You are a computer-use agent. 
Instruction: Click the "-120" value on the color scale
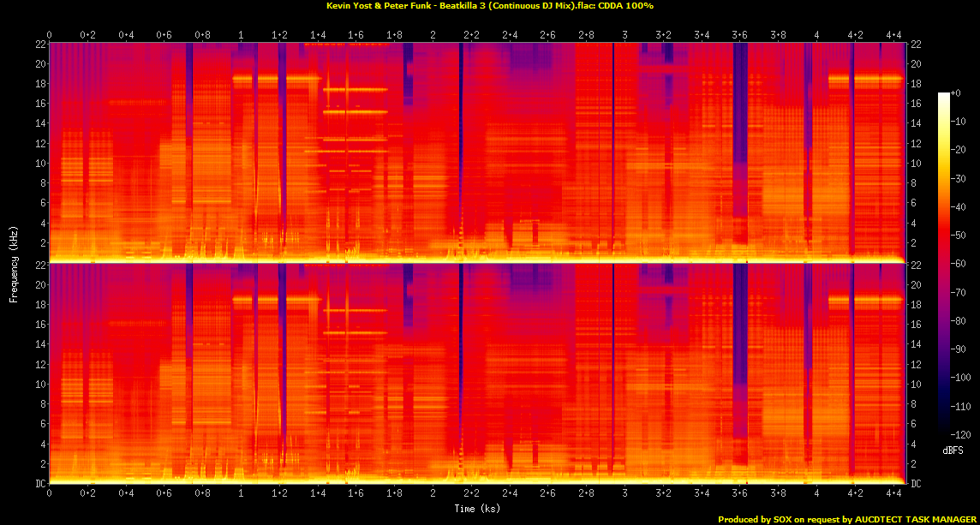point(960,434)
